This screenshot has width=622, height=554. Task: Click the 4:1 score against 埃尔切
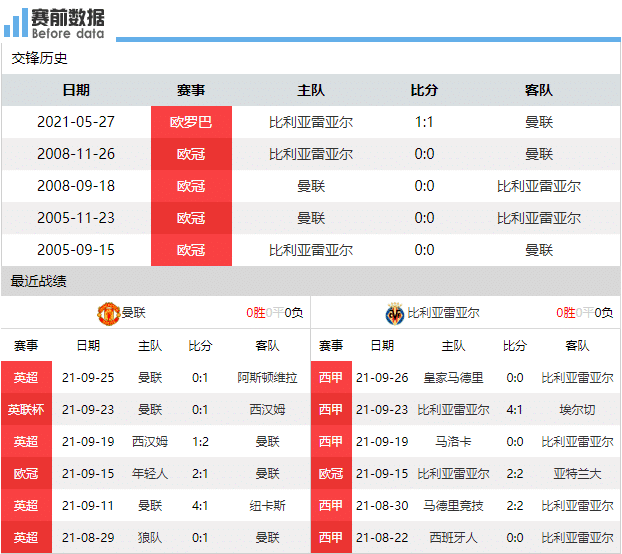(514, 409)
